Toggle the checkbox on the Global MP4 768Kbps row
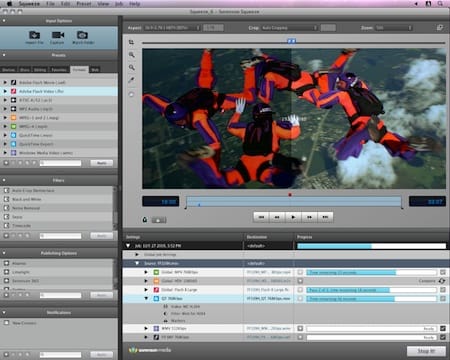 (x=443, y=272)
